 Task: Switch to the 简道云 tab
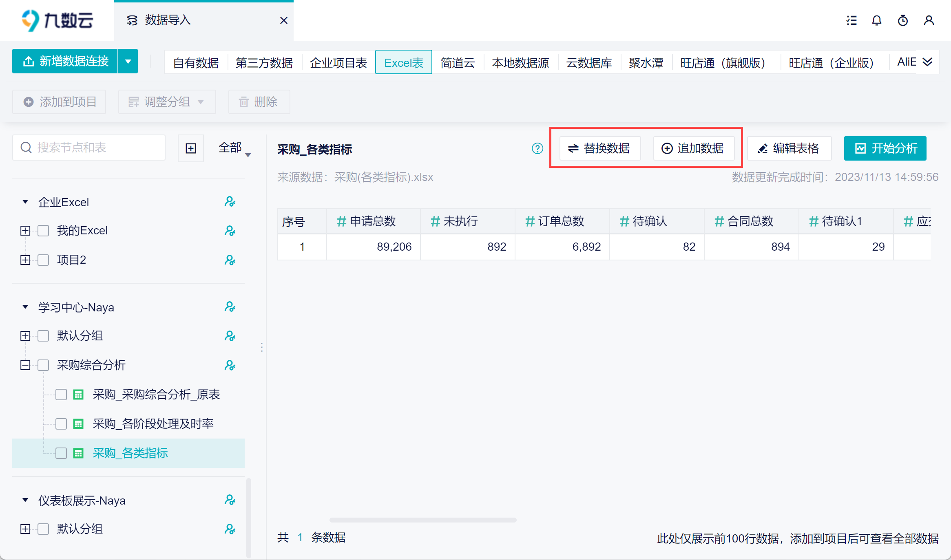(458, 63)
